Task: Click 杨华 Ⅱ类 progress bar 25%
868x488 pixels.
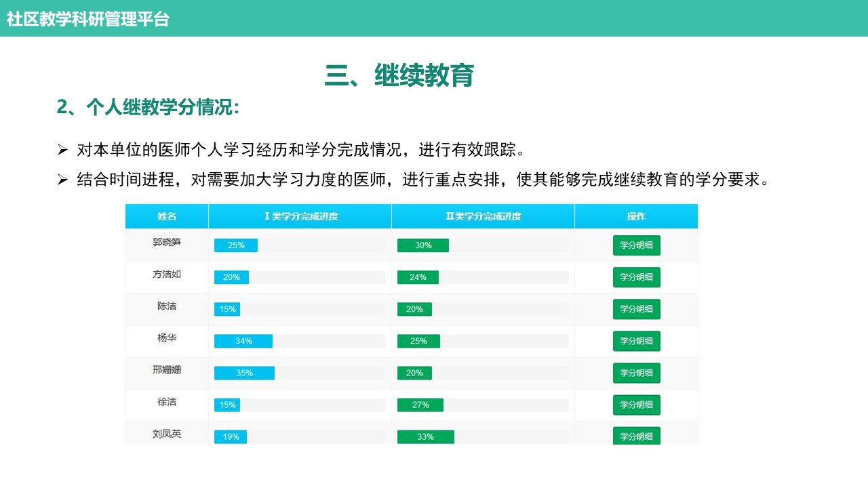Action: click(x=418, y=341)
